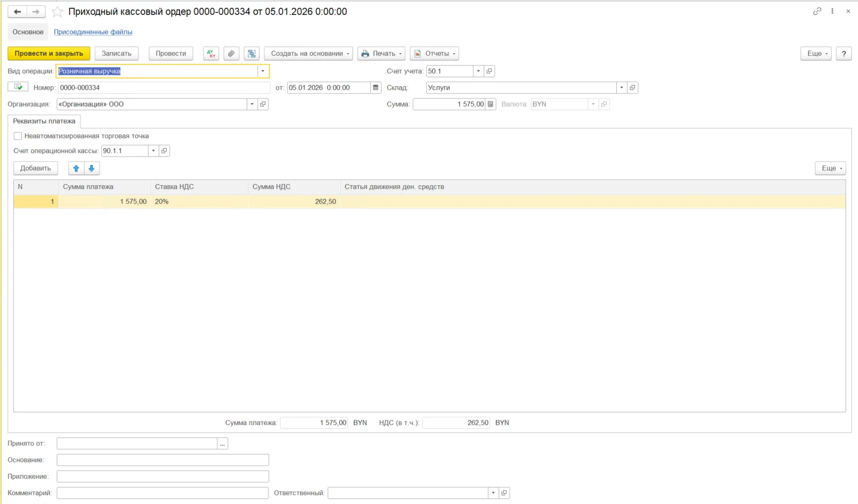Expand Ответственный dropdown arrow
The image size is (858, 504).
tap(493, 493)
